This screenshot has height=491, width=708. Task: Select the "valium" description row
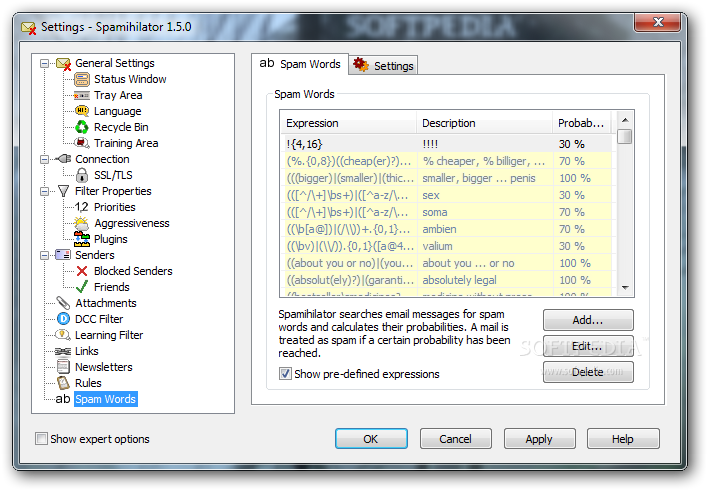pyautogui.click(x=446, y=247)
